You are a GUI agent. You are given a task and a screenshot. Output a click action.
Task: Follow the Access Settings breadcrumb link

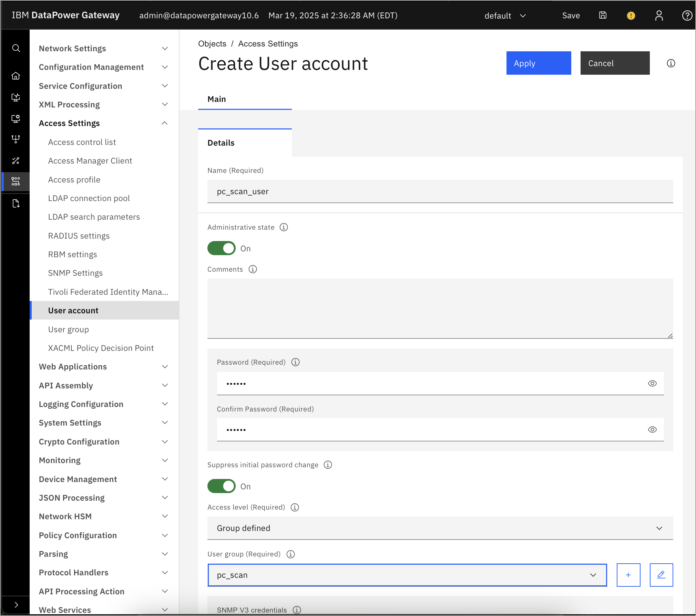click(268, 44)
